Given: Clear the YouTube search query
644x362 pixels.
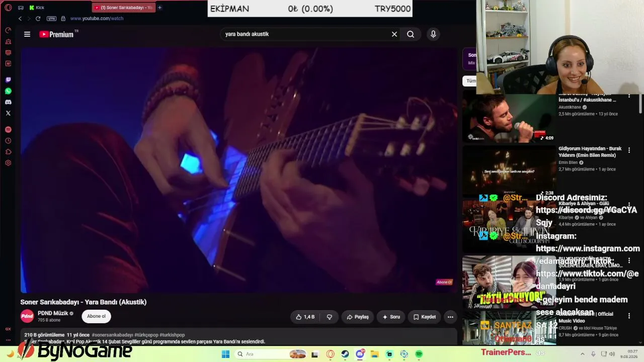Looking at the screenshot, I should tap(394, 34).
